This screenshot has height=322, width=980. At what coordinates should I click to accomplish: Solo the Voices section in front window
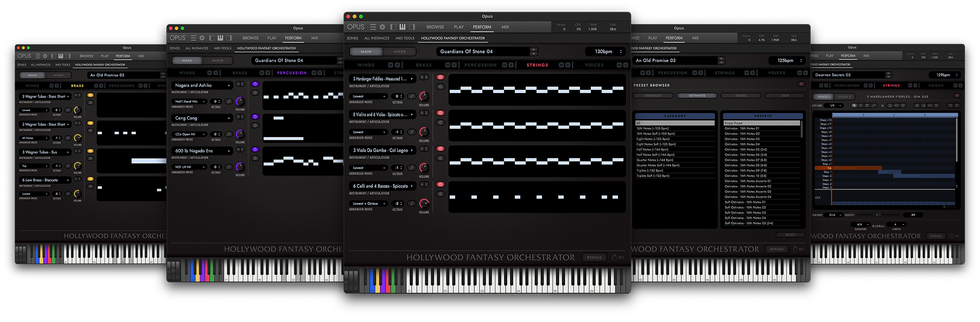pos(625,65)
